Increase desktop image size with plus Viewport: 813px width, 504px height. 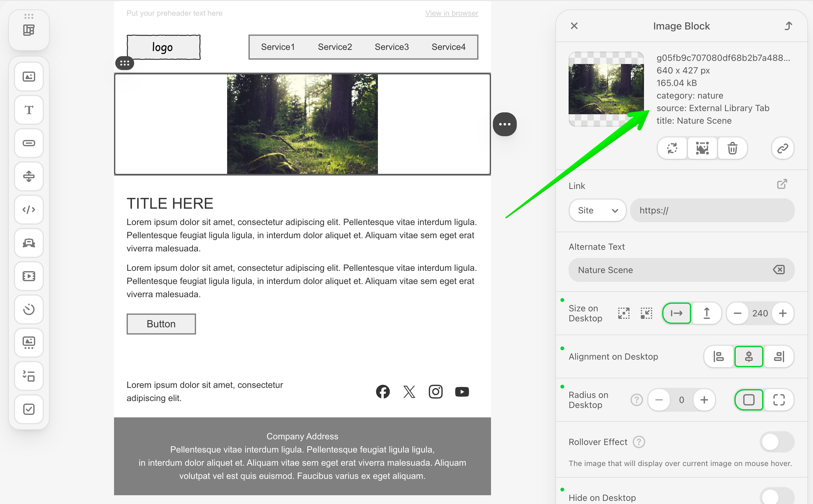(x=783, y=313)
